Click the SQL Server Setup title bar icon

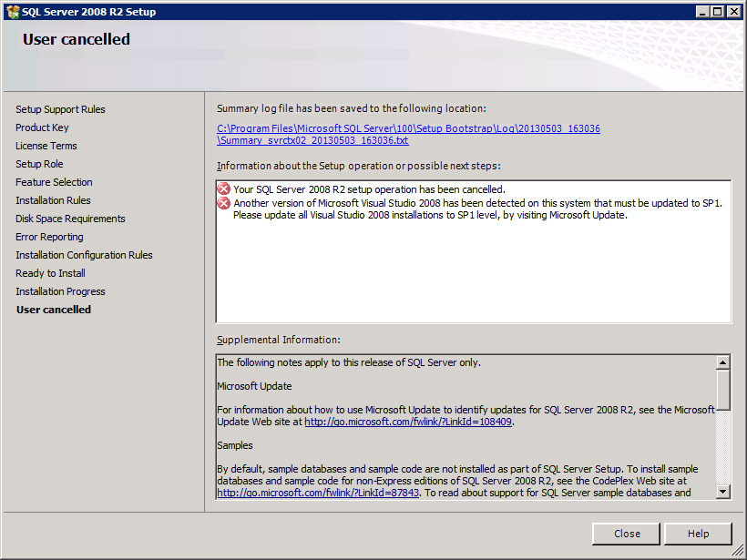point(12,12)
